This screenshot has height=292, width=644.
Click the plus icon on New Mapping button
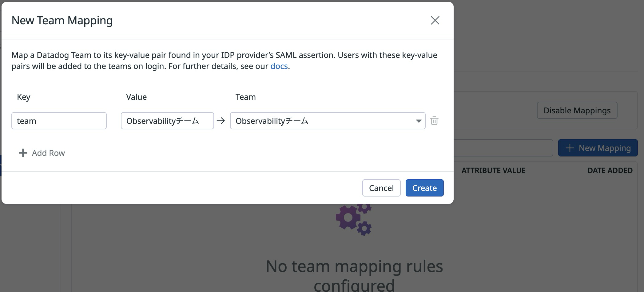pos(570,148)
